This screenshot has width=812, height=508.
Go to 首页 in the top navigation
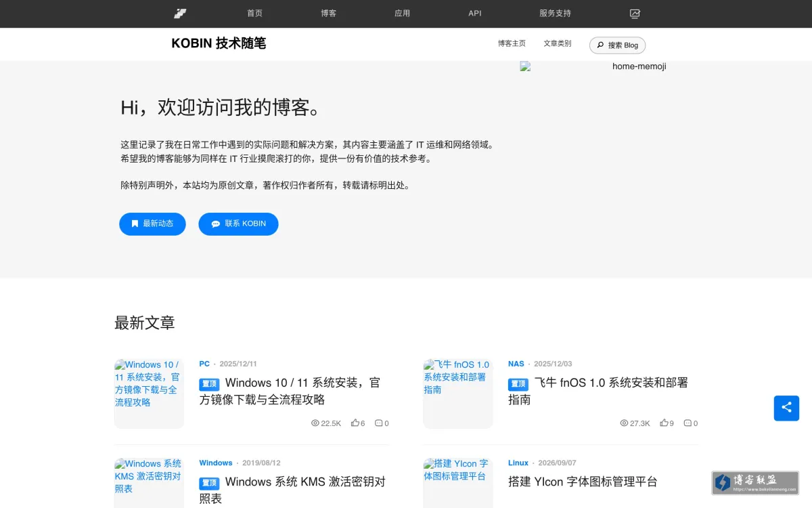tap(254, 14)
